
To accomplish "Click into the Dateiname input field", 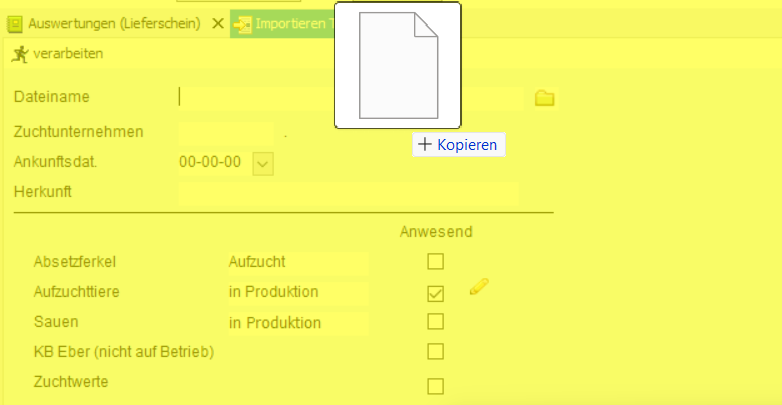I will pyautogui.click(x=351, y=97).
